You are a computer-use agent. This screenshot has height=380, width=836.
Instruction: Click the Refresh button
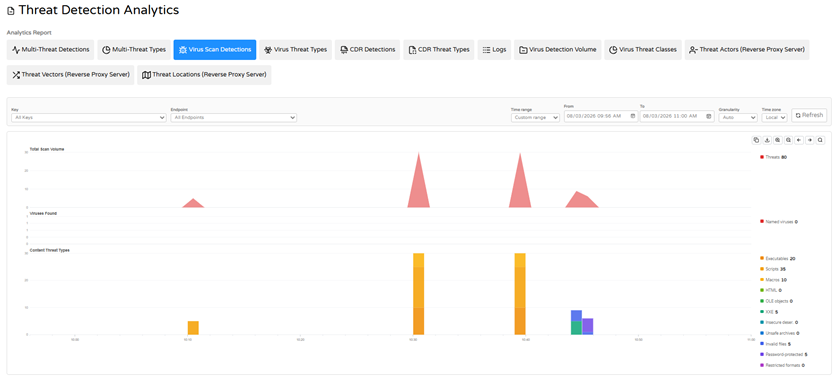(809, 115)
